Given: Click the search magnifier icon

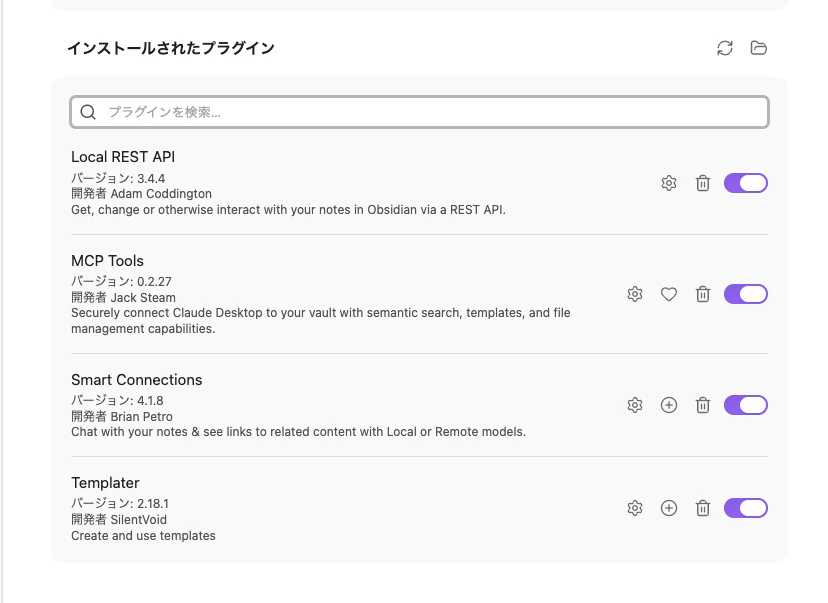Looking at the screenshot, I should coord(88,112).
